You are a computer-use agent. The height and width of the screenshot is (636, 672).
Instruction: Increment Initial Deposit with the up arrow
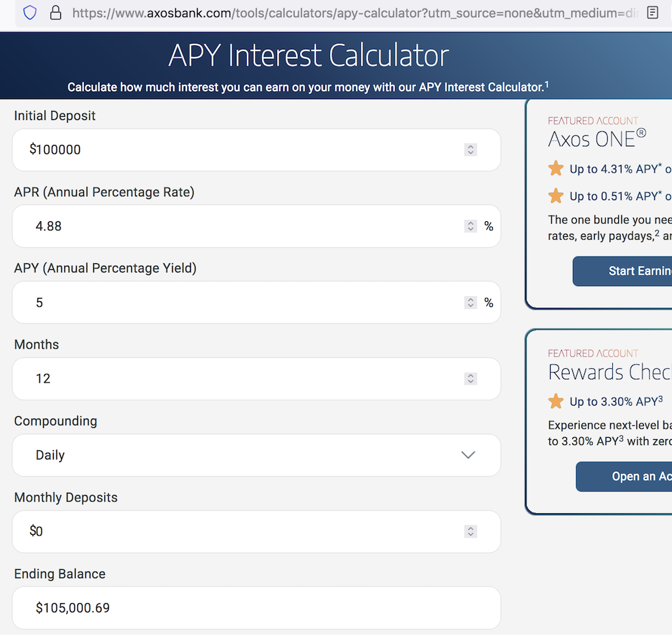pos(470,146)
